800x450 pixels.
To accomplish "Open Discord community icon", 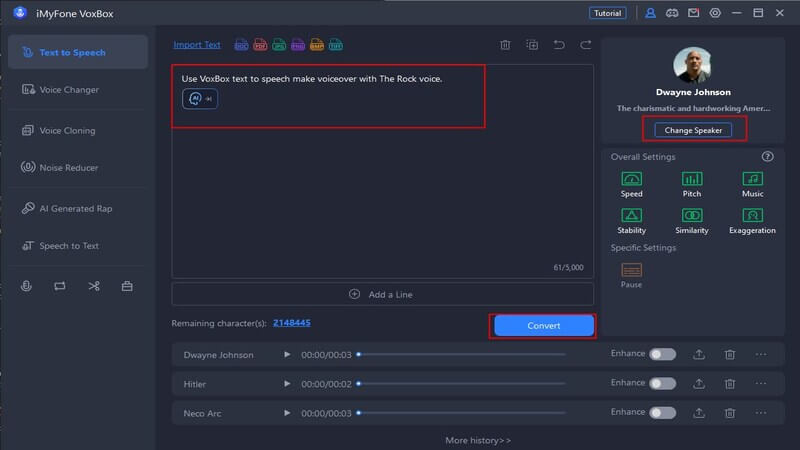I will [672, 13].
